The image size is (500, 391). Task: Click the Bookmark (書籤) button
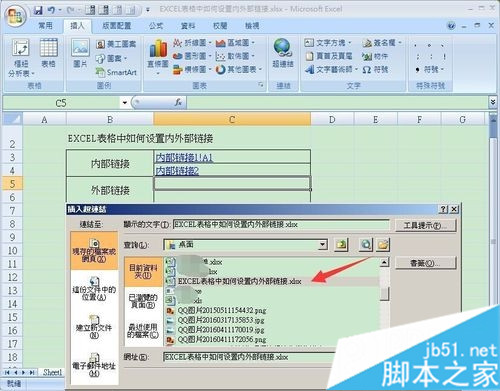pyautogui.click(x=425, y=263)
